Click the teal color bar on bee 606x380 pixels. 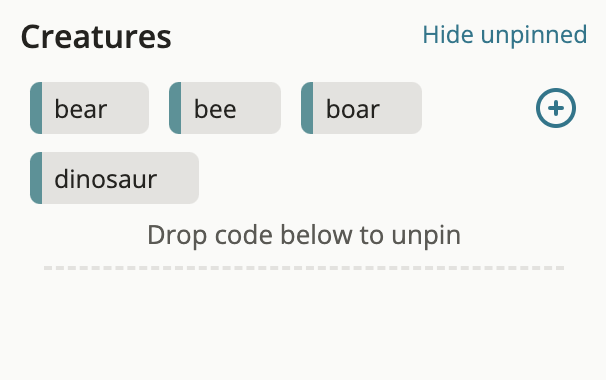(175, 108)
